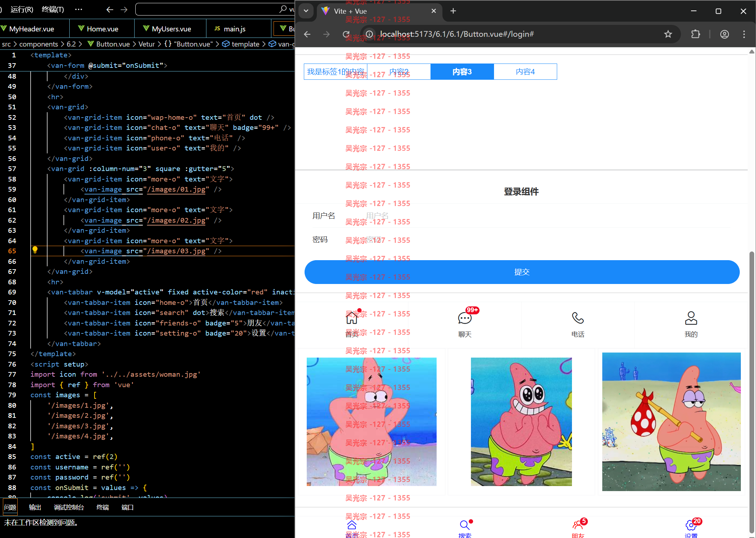Open the 终端 terminal panel tab
Screen dimensions: 756x538
coord(103,507)
